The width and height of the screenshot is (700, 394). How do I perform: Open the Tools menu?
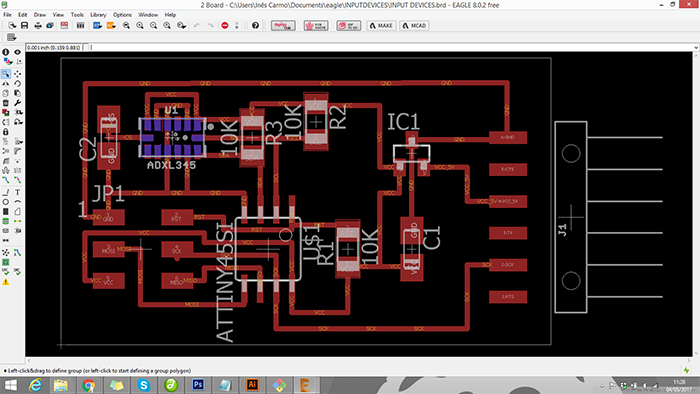point(77,15)
